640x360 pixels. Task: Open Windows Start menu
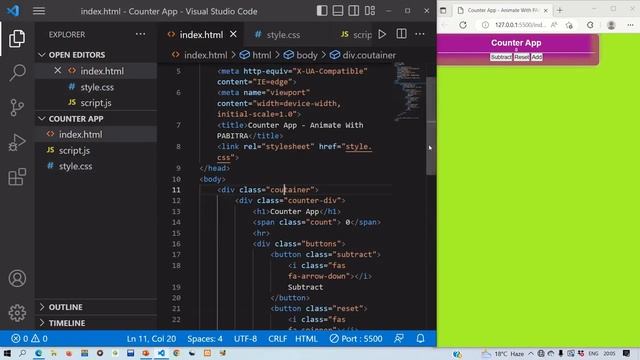(7, 353)
